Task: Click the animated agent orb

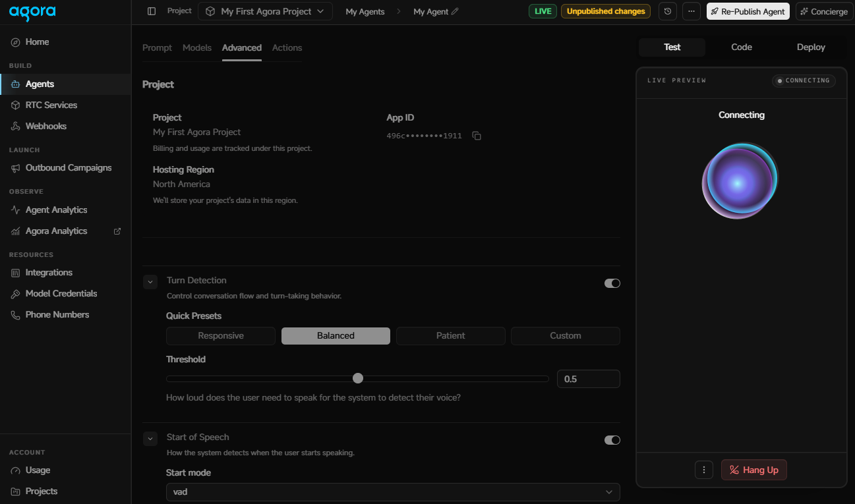Action: 740,181
